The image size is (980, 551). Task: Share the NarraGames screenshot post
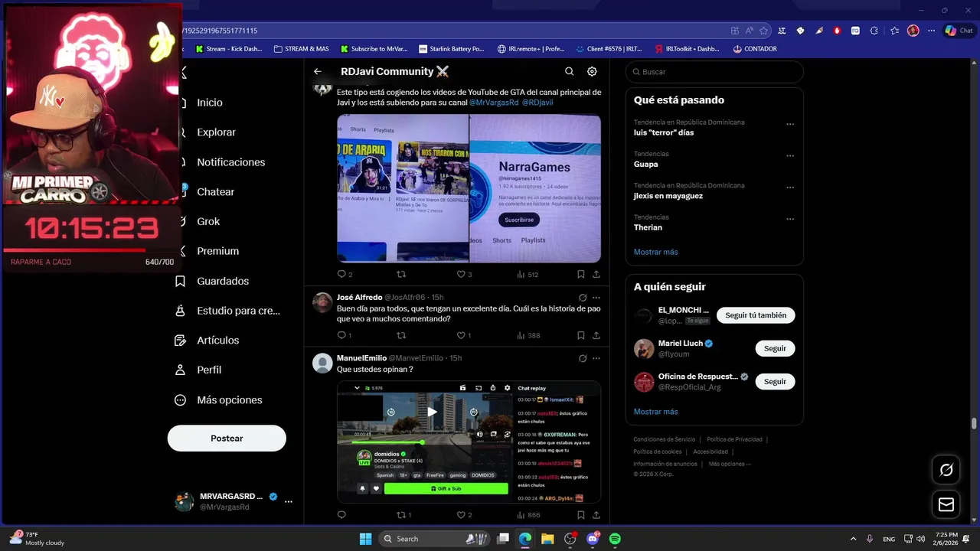[596, 274]
